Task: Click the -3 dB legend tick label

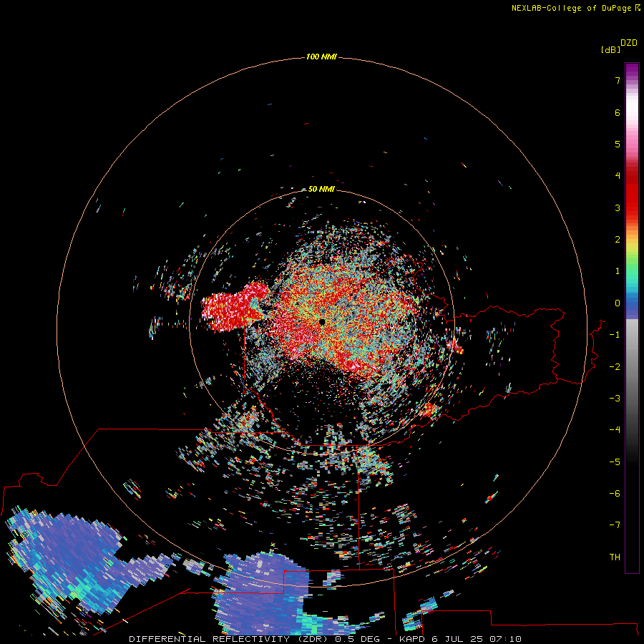Action: [615, 399]
